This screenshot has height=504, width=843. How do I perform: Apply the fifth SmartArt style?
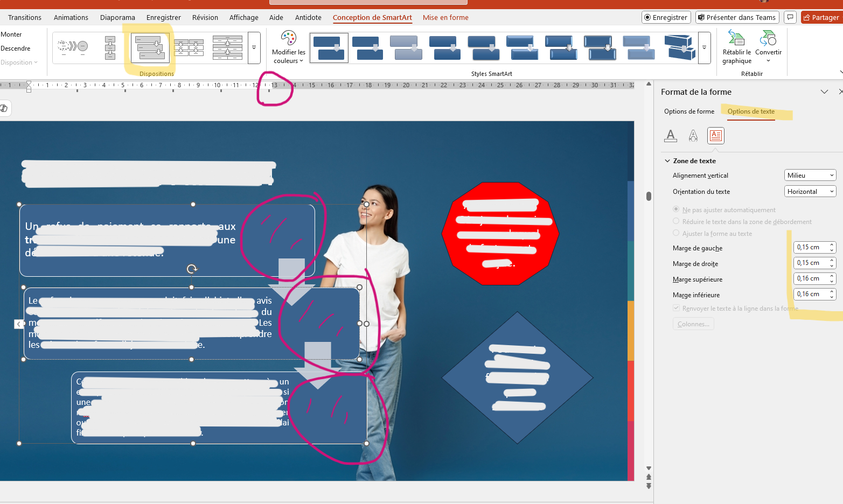pos(484,48)
